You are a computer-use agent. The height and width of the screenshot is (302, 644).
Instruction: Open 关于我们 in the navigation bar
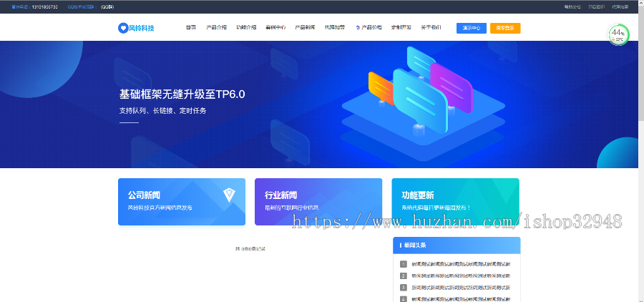tap(431, 27)
